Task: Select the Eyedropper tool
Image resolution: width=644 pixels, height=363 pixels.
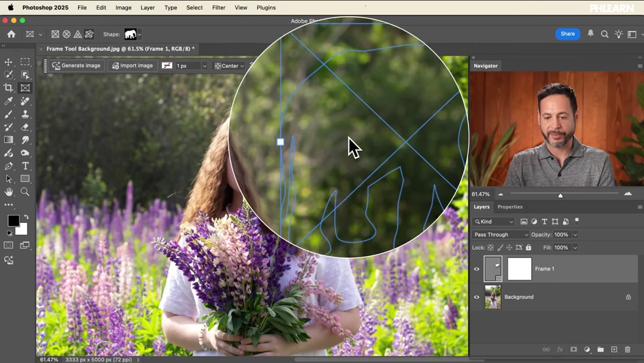Action: pos(9,101)
